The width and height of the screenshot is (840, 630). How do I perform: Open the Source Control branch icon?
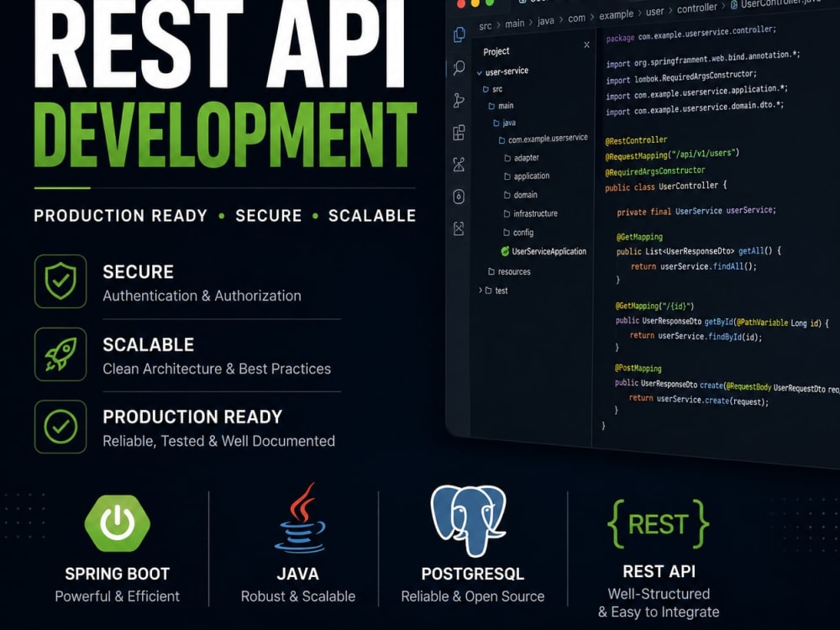click(459, 100)
